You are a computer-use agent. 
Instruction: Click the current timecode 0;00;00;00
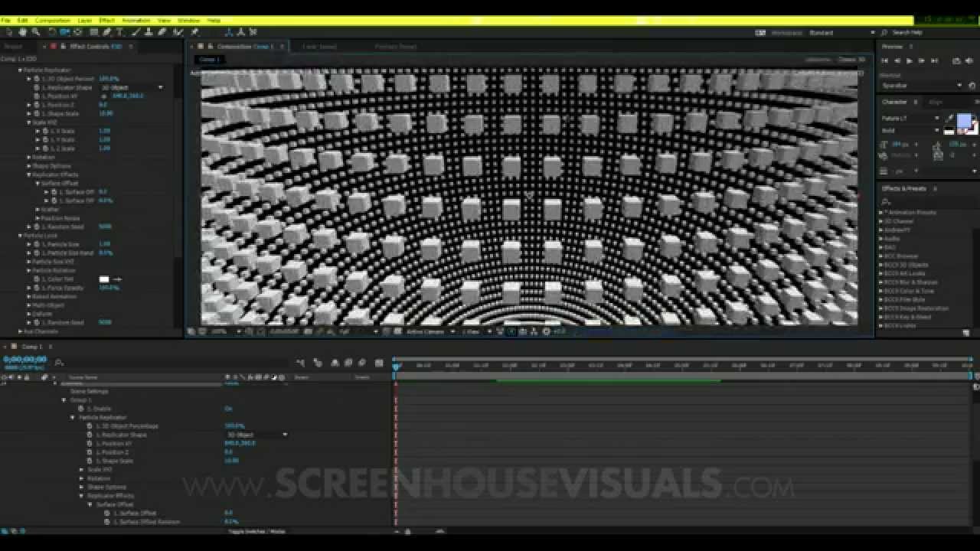[x=24, y=359]
